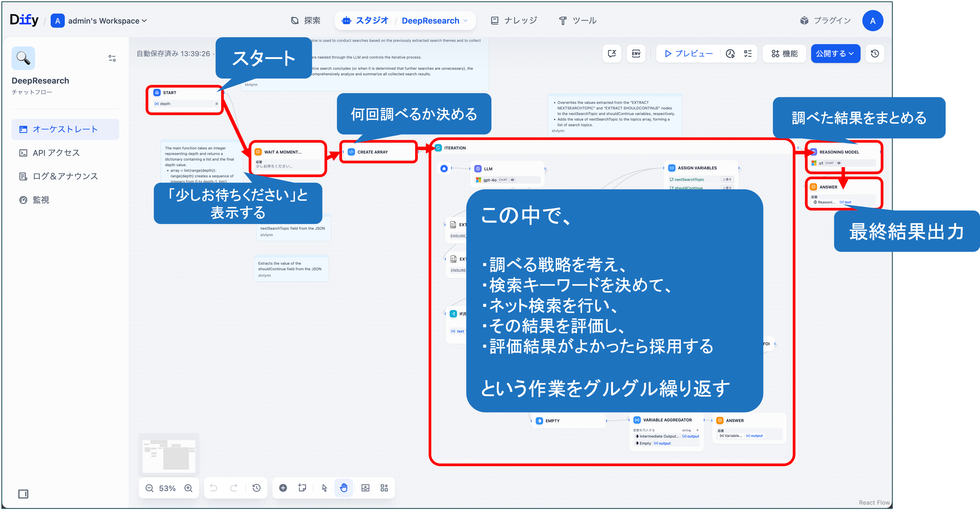The height and width of the screenshot is (510, 980).
Task: Click the 機能 features button
Action: [x=784, y=54]
